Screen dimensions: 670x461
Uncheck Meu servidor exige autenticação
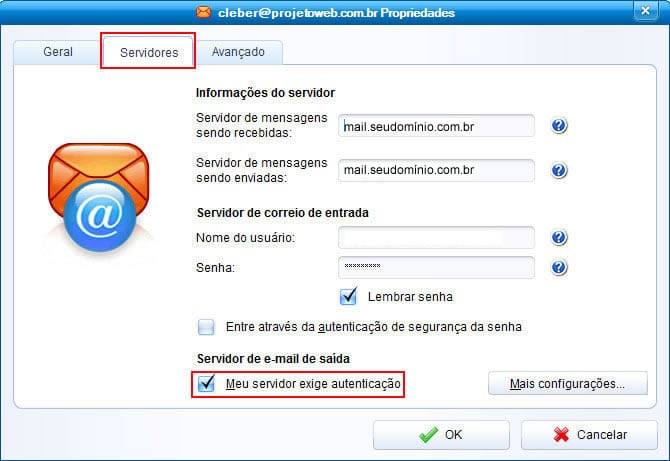pos(206,384)
